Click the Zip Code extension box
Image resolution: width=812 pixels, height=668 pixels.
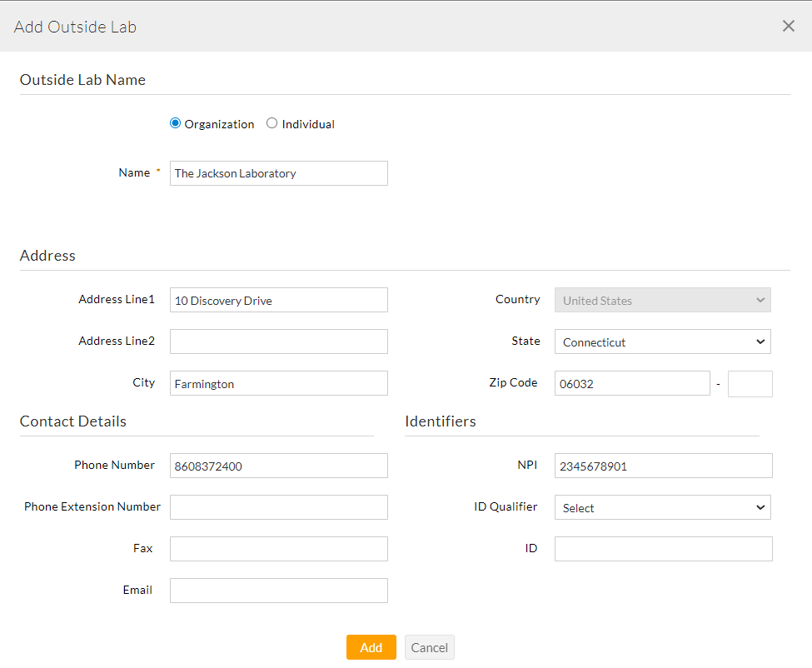pos(750,384)
